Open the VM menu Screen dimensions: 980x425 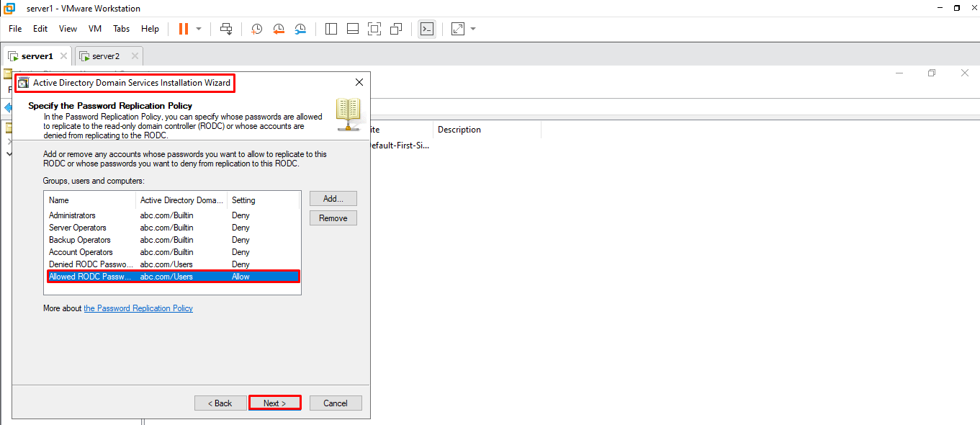pos(95,29)
